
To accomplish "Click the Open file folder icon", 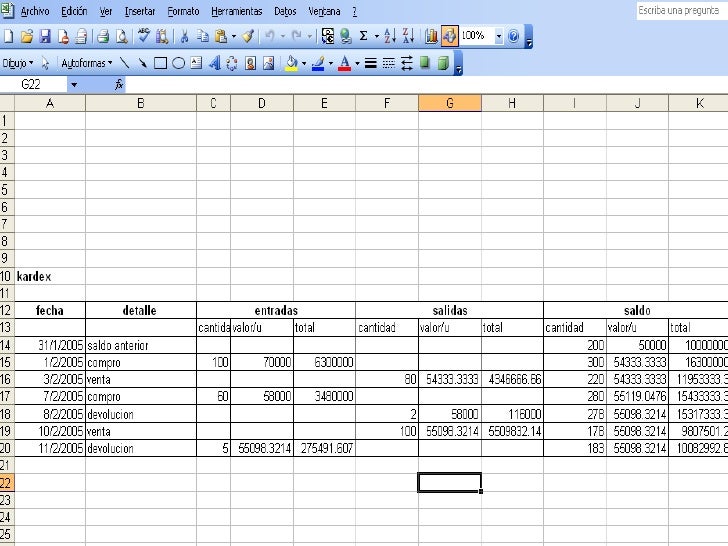I will point(27,36).
